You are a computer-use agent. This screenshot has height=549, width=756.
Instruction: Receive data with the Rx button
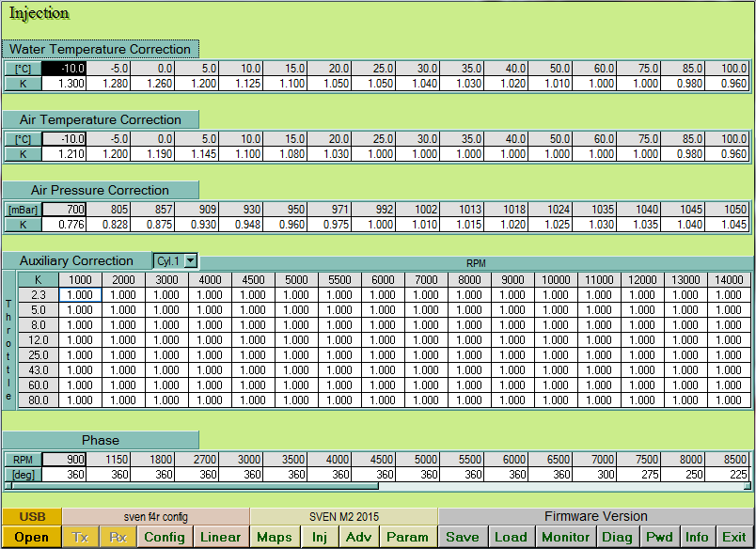(x=118, y=537)
